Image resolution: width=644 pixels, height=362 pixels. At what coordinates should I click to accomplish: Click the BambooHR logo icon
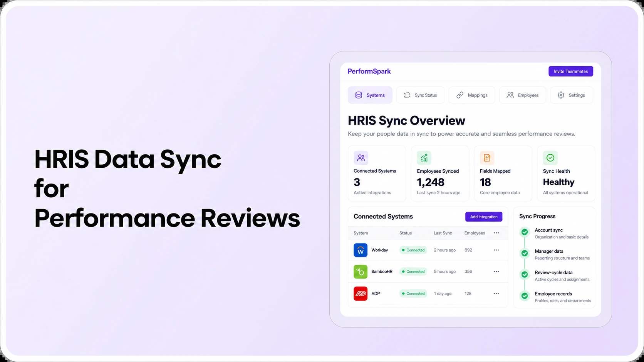point(361,272)
